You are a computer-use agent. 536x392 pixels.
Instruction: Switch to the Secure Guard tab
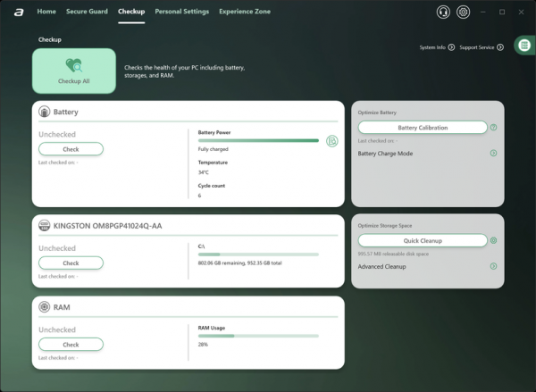pyautogui.click(x=87, y=12)
